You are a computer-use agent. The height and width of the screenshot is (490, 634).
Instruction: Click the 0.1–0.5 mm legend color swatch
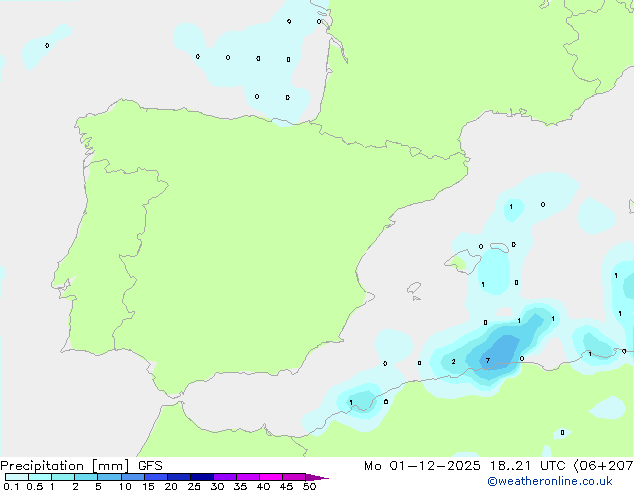[17, 477]
